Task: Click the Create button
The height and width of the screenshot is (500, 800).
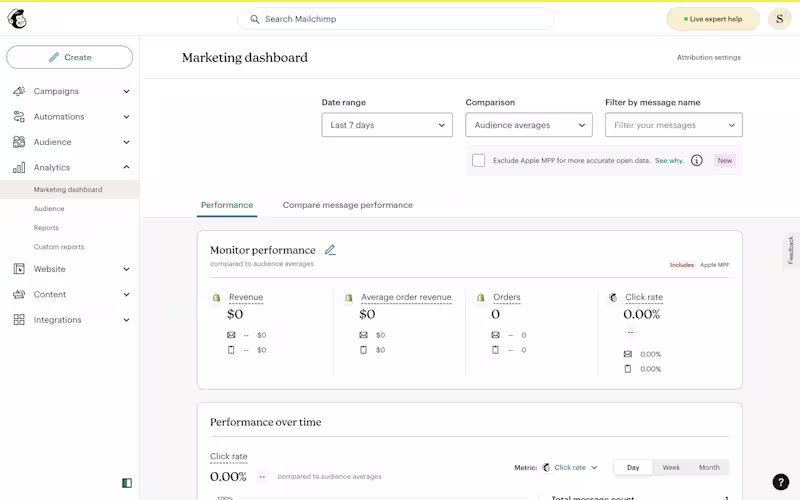Action: click(69, 57)
